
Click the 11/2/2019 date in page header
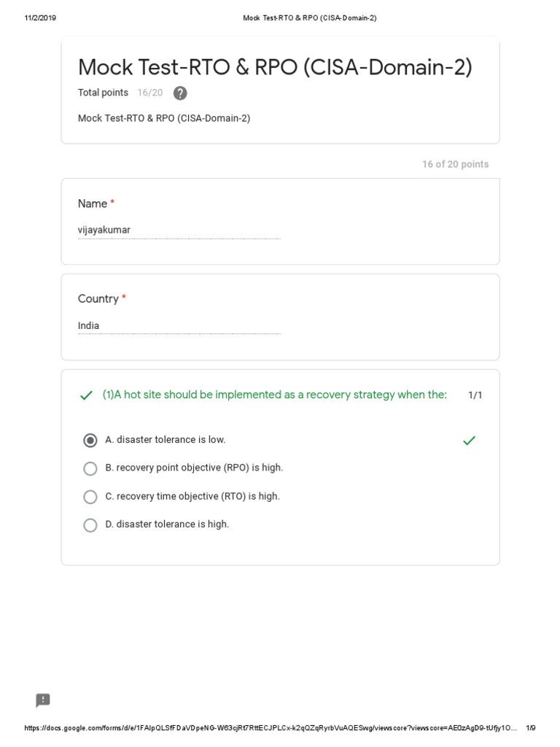[40, 18]
